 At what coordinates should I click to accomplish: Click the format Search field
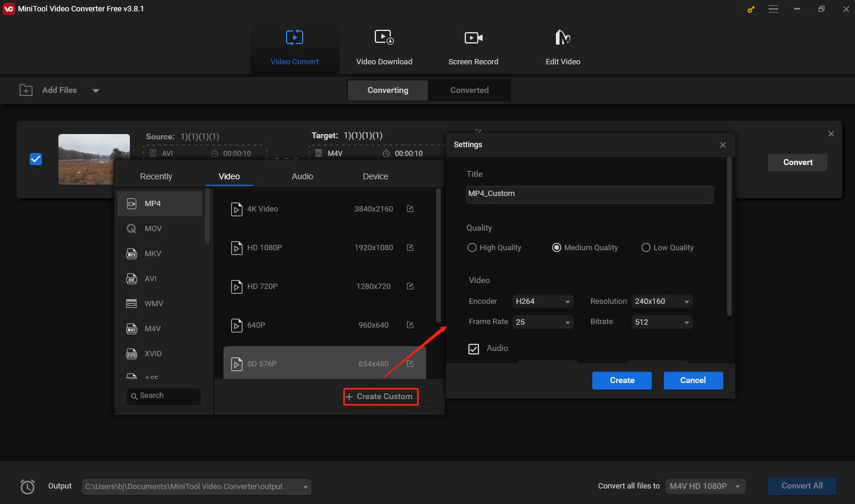pos(164,396)
